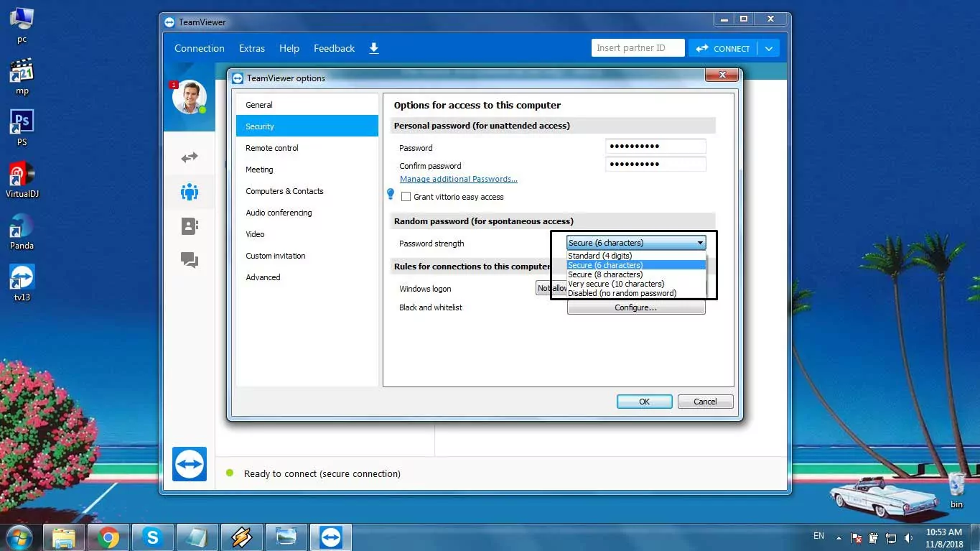This screenshot has height=551, width=980.
Task: Open File Explorer from the taskbar
Action: 64,537
